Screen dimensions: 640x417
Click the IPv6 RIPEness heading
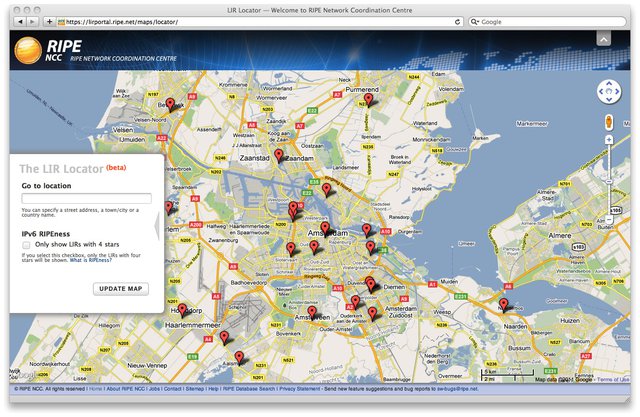pos(46,234)
